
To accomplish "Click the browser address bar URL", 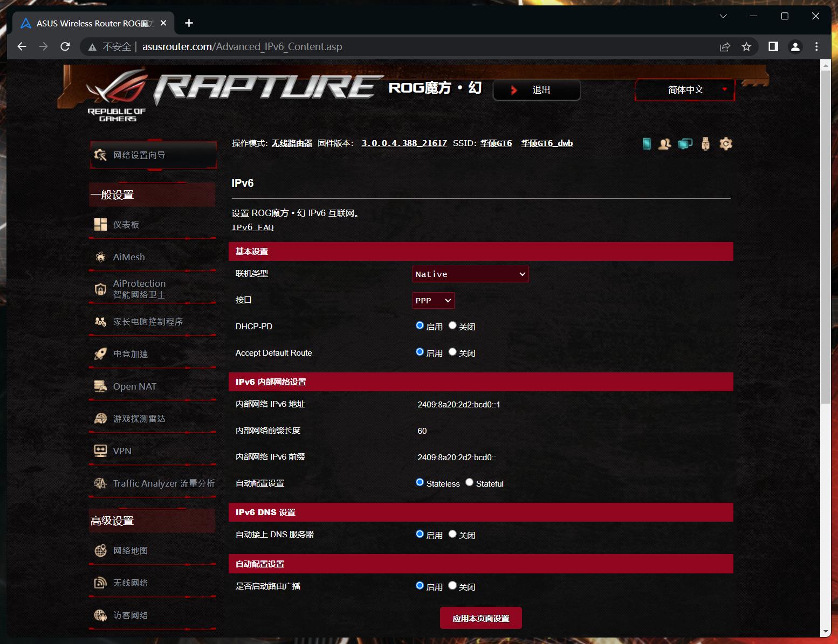I will [242, 47].
